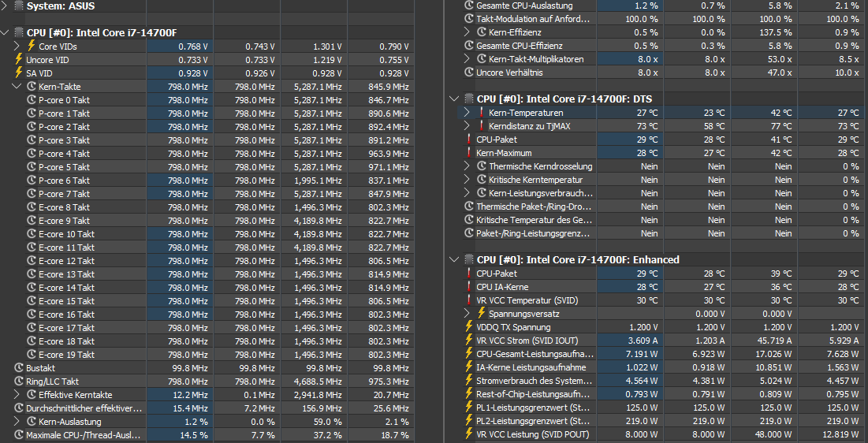This screenshot has width=868, height=443.
Task: Click the 2,941.8 MHz value of Effektive Kerntakte
Action: (x=319, y=395)
